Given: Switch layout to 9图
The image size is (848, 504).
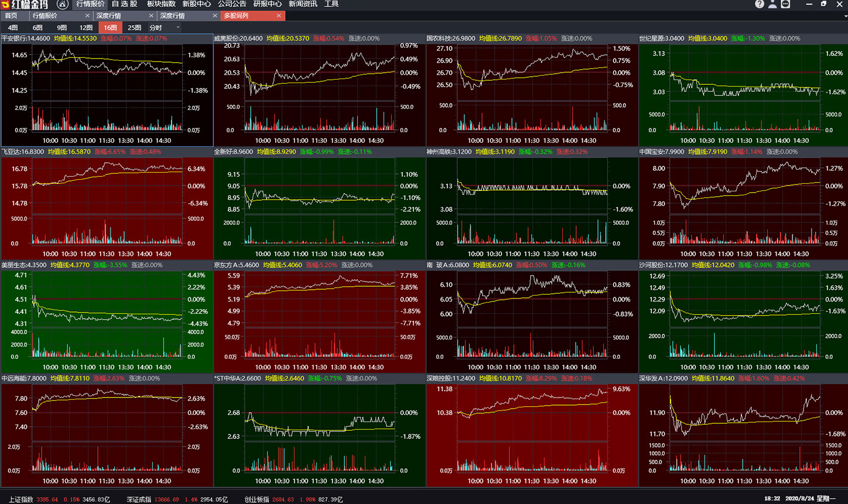Looking at the screenshot, I should click(x=61, y=28).
